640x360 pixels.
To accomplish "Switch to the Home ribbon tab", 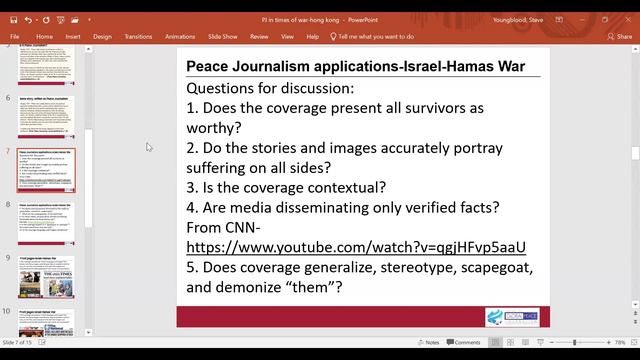I will click(x=44, y=36).
